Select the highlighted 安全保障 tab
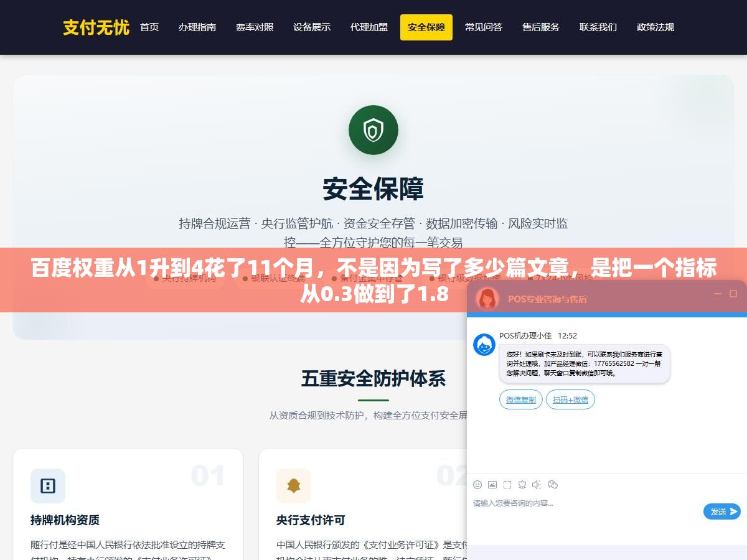Screen dimensions: 747x560 coord(426,27)
